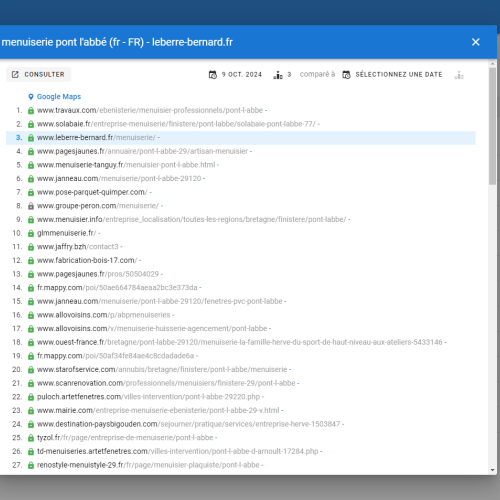Click the scrollbar up arrow

pyautogui.click(x=492, y=63)
